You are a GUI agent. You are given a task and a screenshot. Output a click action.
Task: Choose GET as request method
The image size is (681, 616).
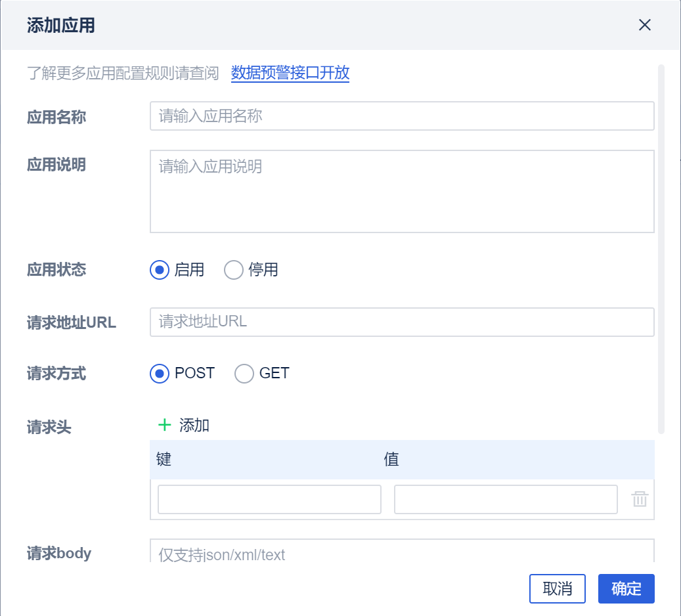tap(244, 374)
